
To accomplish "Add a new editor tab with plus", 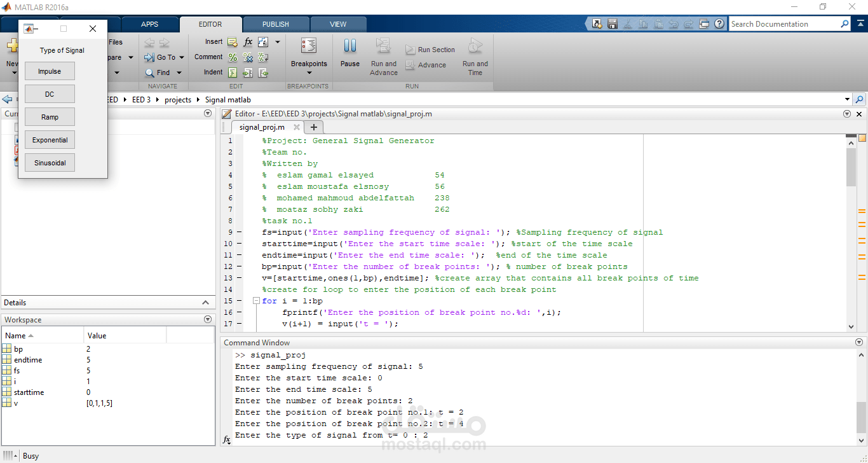I will click(313, 127).
